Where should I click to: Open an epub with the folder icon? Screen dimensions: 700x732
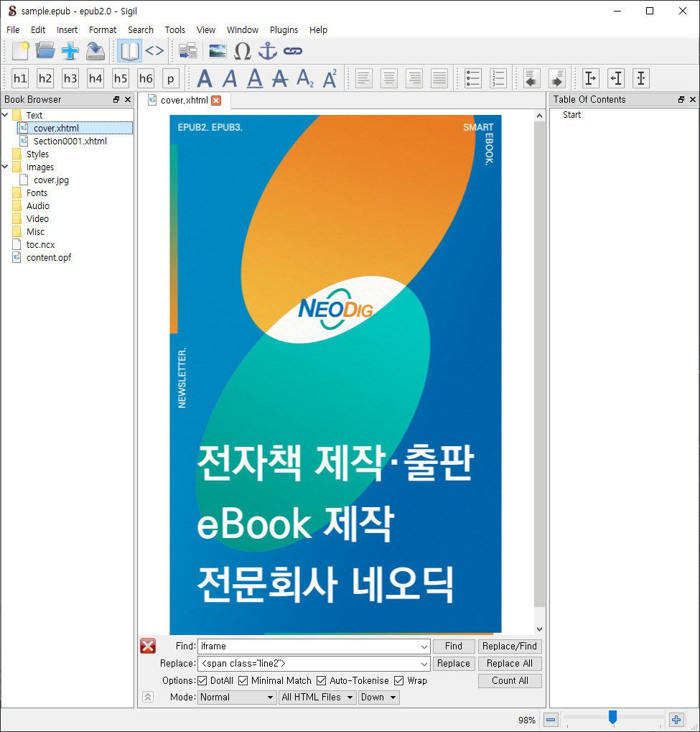(45, 51)
